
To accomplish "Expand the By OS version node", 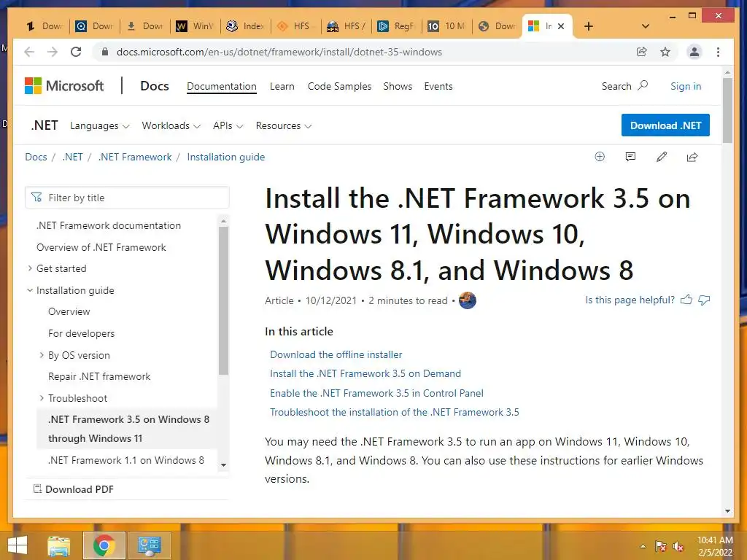I will (42, 355).
